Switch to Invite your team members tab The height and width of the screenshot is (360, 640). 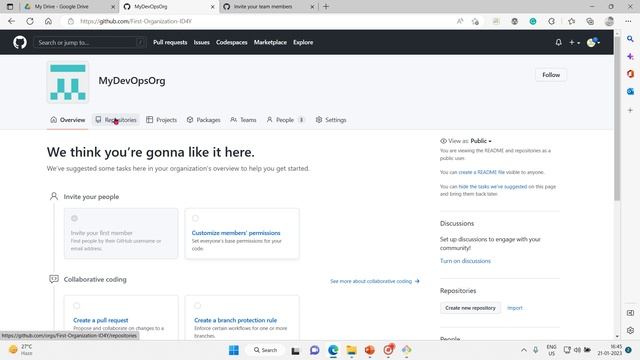268,7
